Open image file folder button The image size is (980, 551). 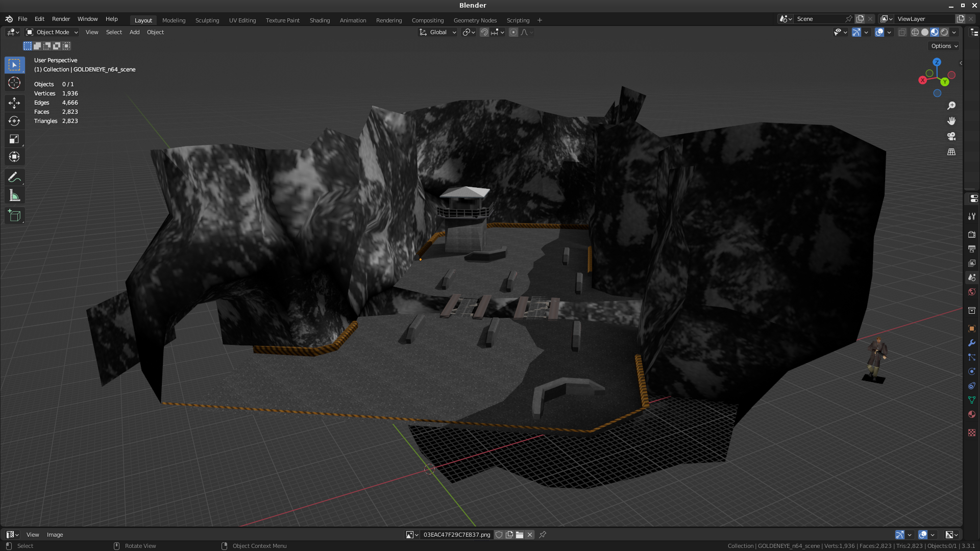[x=520, y=535]
